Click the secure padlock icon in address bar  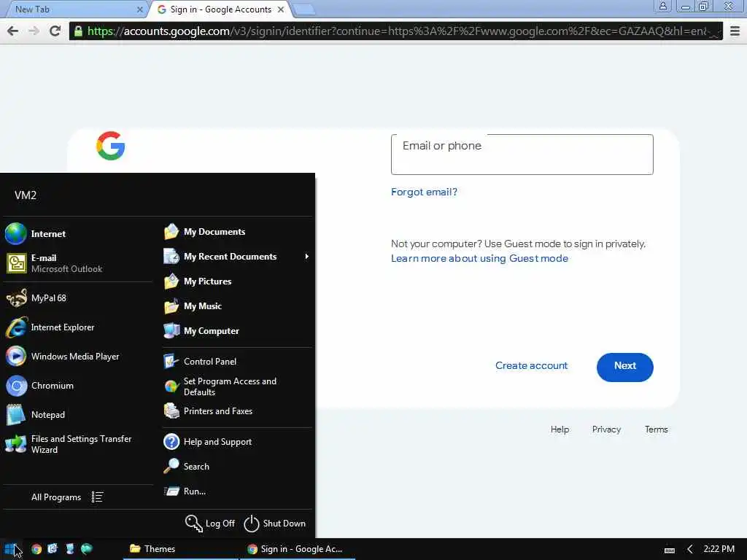(x=78, y=31)
